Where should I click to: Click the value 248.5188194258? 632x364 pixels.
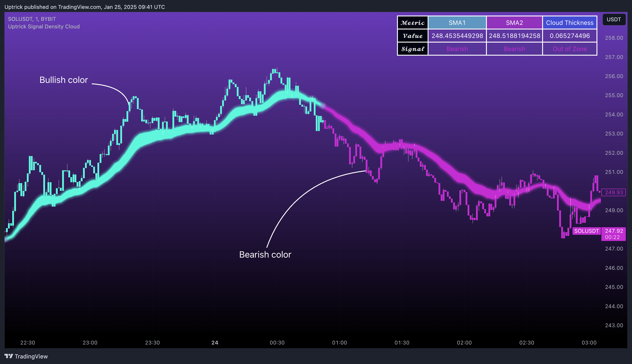(x=514, y=36)
